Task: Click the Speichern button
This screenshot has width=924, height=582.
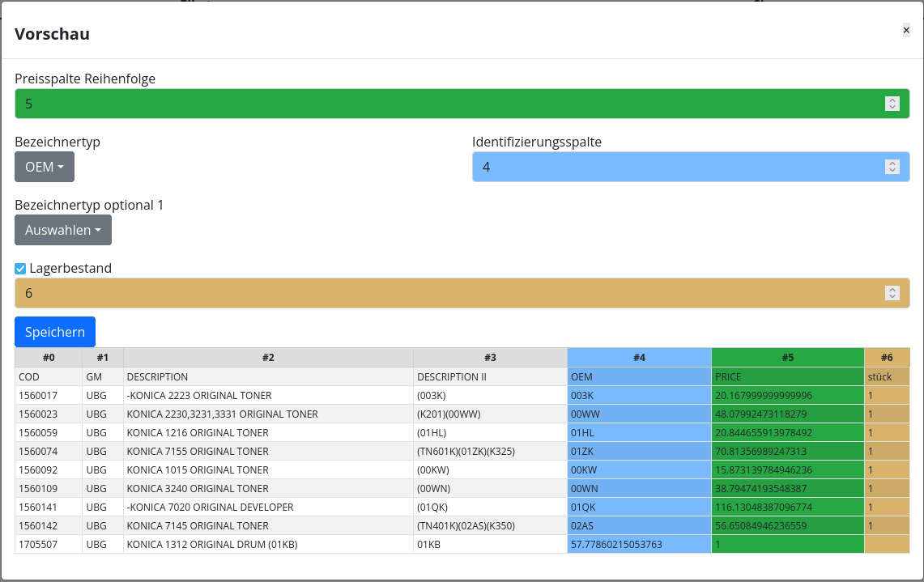Action: pyautogui.click(x=55, y=332)
